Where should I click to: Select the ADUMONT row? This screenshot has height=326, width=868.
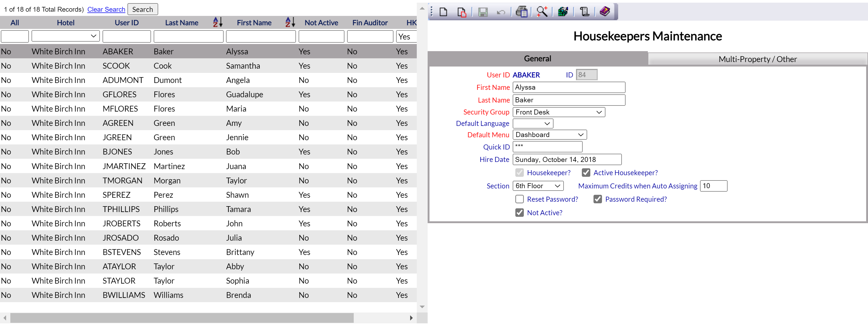[x=208, y=80]
